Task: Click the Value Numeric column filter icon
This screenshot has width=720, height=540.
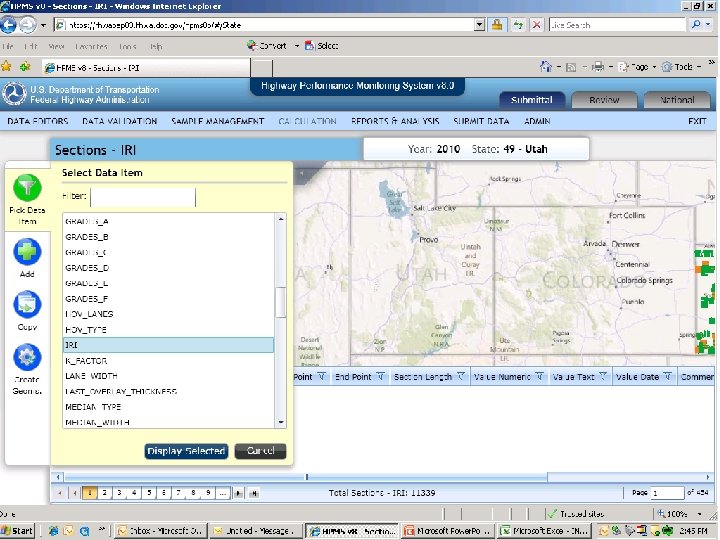Action: (x=540, y=377)
